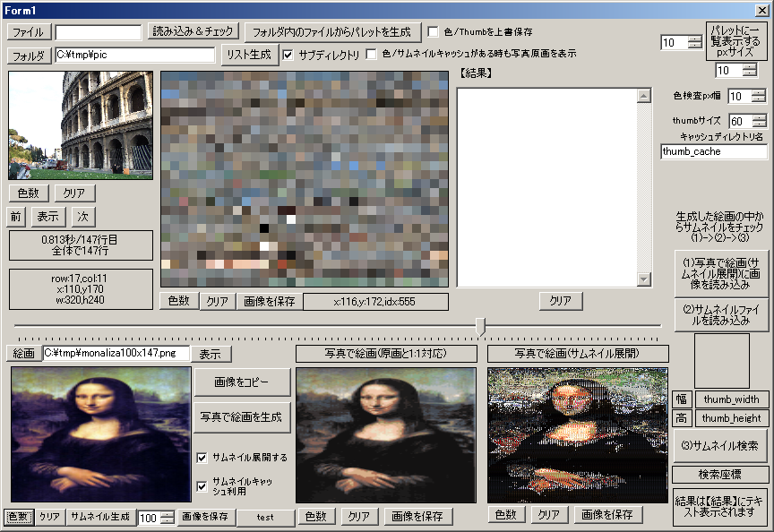Click the 画像をコピー button

[x=242, y=382]
